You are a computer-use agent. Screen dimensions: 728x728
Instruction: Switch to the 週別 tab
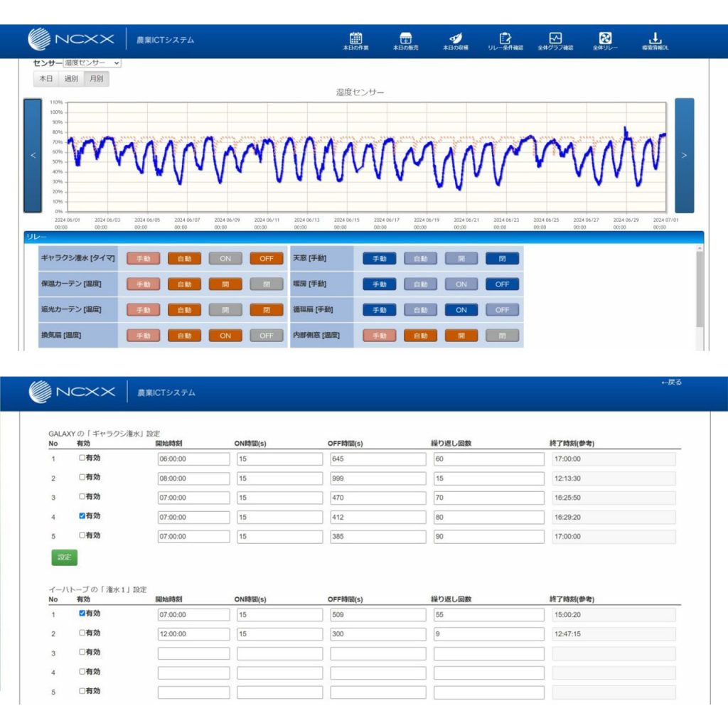(x=71, y=79)
